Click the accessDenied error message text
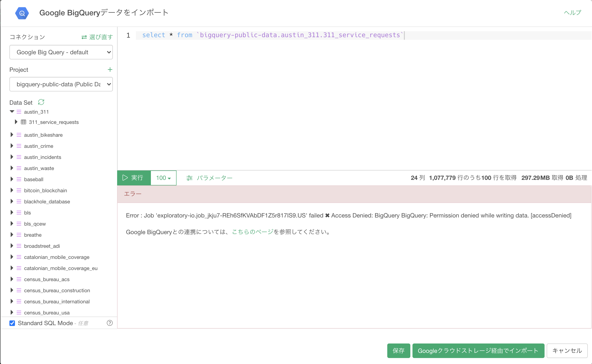The height and width of the screenshot is (364, 592). click(x=349, y=216)
